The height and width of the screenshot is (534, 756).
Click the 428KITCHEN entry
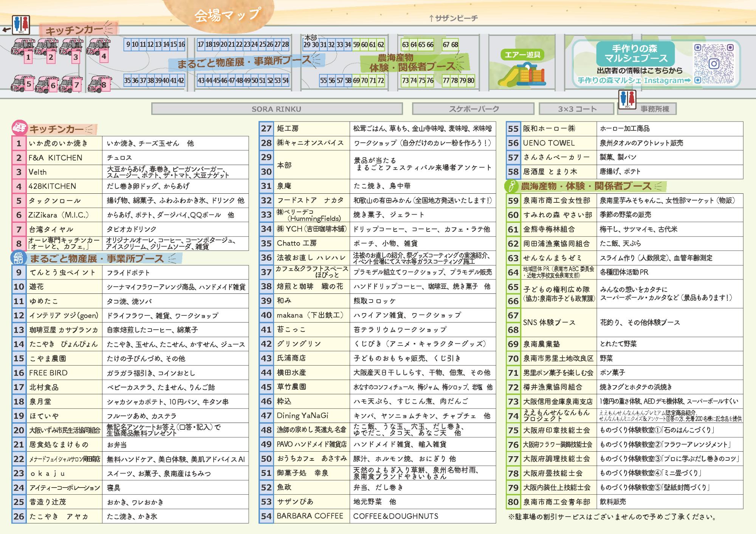click(x=52, y=186)
